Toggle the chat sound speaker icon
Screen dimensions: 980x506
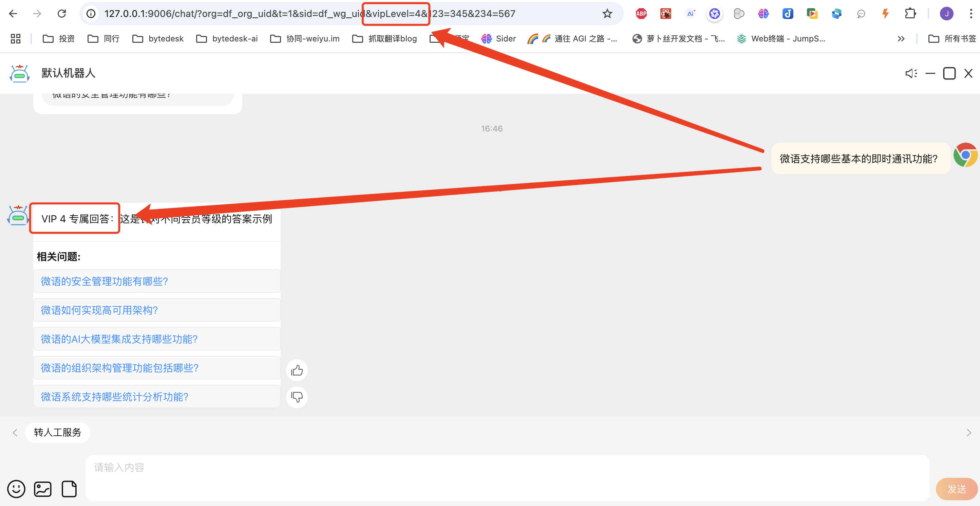tap(911, 73)
